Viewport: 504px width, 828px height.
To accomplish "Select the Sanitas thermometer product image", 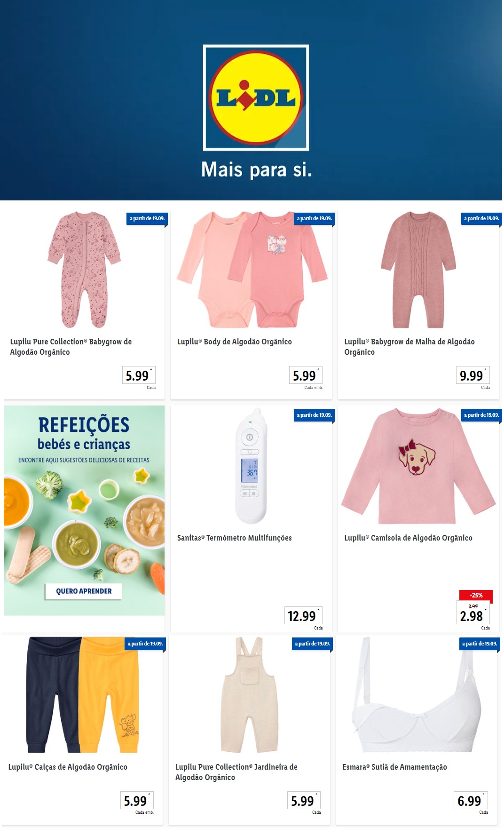I will [x=252, y=466].
